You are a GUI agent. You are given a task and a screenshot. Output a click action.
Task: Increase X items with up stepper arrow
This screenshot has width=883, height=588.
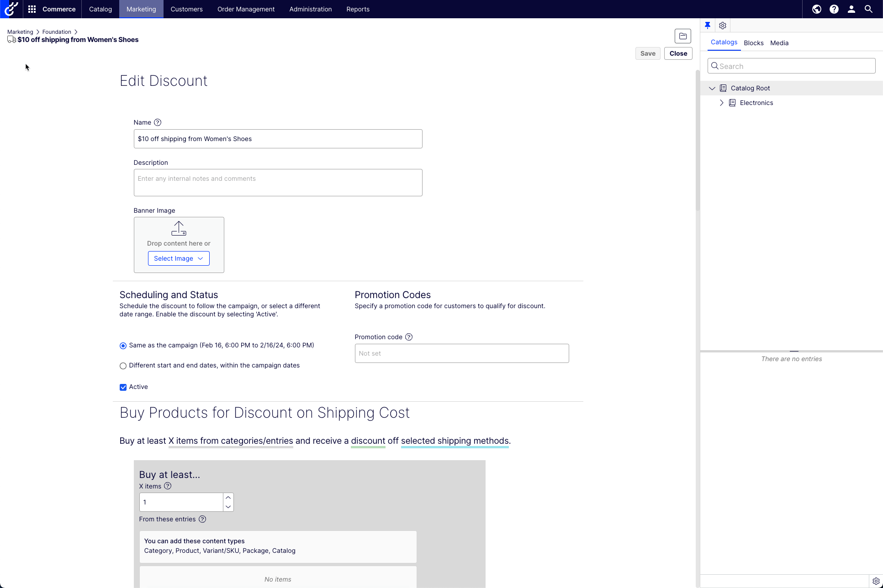228,498
